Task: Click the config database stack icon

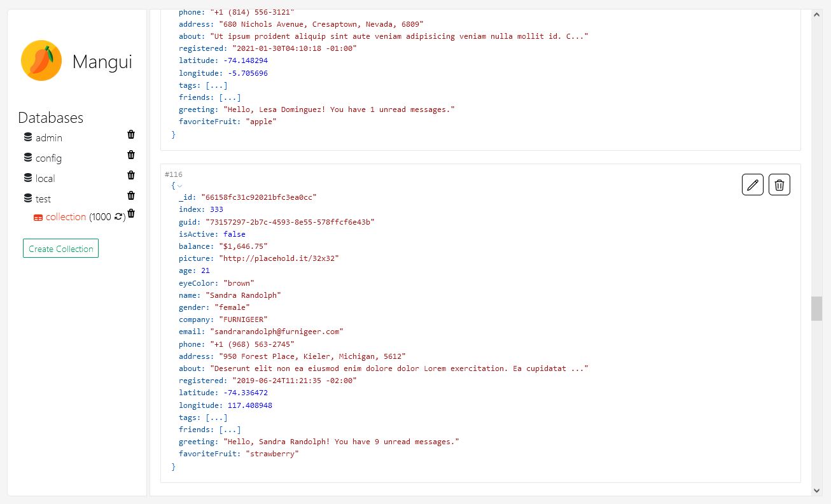Action: click(28, 158)
